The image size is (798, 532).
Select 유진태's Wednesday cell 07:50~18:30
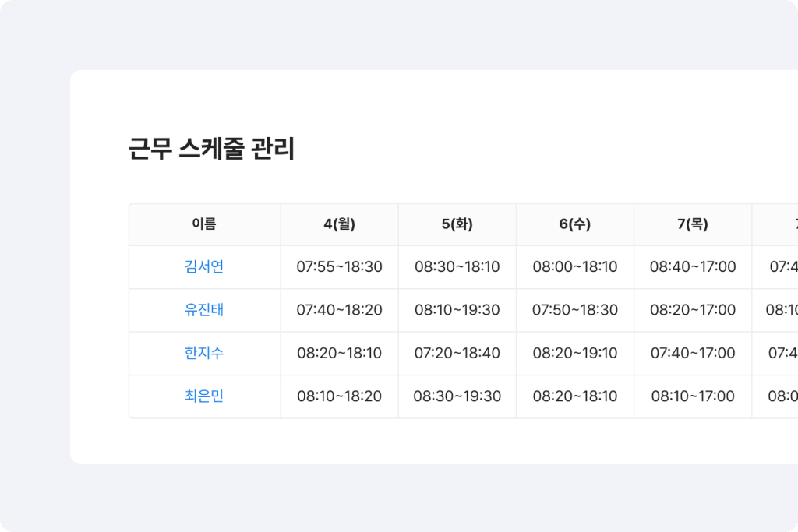point(575,310)
